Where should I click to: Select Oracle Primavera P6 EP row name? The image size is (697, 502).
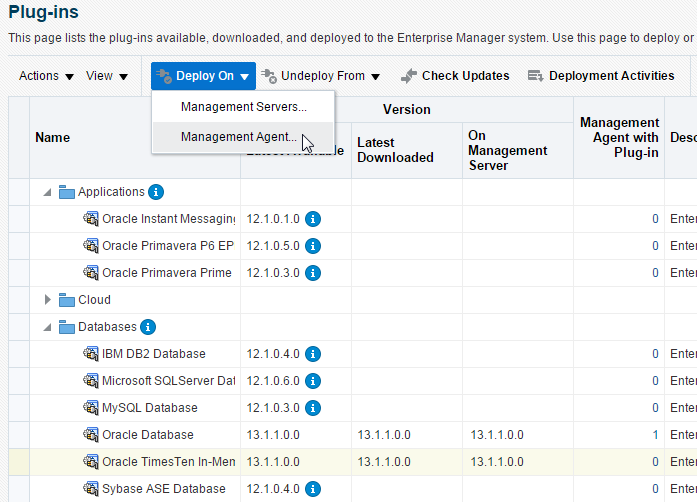pyautogui.click(x=168, y=246)
